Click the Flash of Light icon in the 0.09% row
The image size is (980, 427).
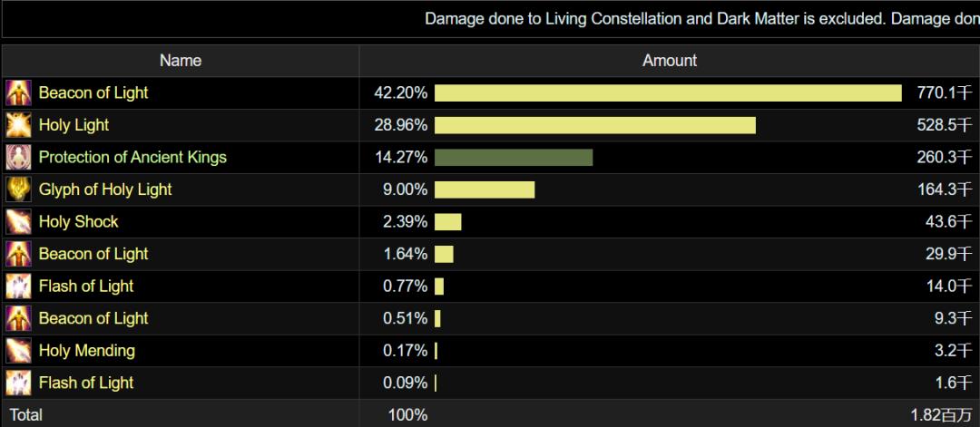(x=18, y=383)
